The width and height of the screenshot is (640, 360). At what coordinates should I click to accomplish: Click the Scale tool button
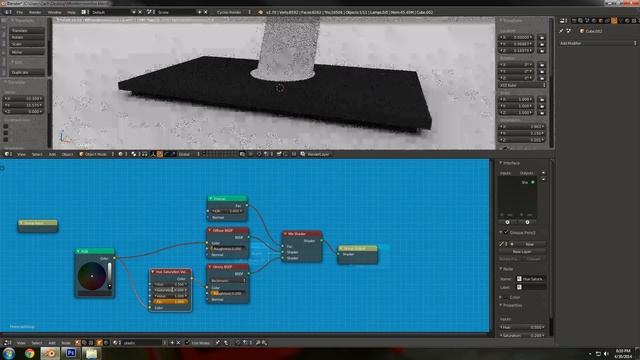[27, 44]
